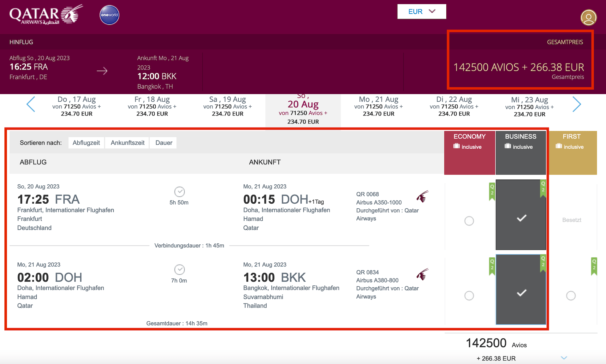
Task: Click the Qatar Airways logo
Action: pyautogui.click(x=44, y=14)
